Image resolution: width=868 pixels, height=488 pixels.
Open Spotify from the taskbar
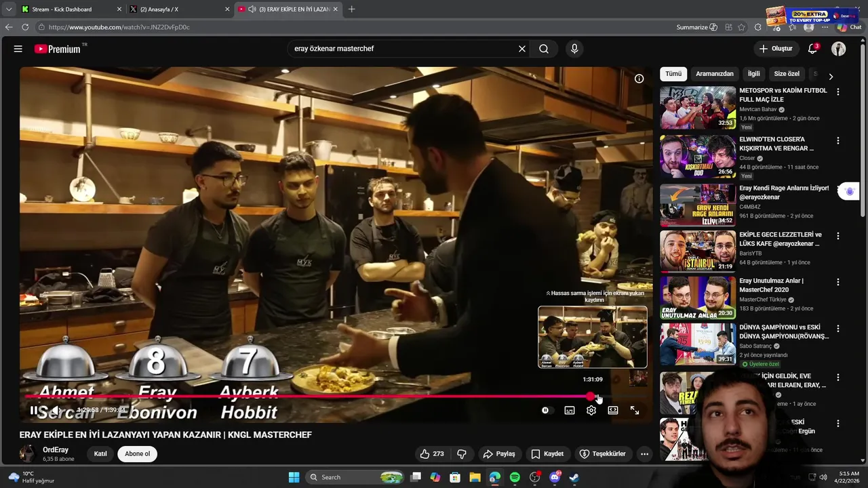pyautogui.click(x=515, y=477)
